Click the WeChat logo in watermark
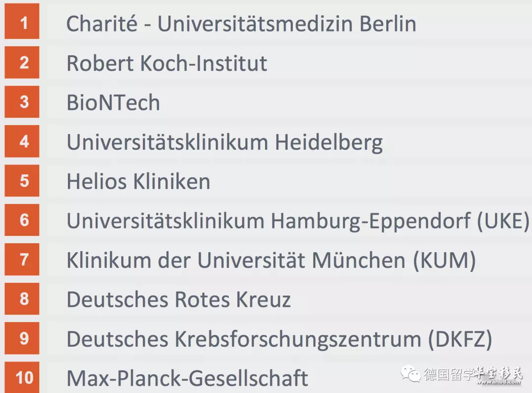Viewport: 532px width, 393px height. 411,374
